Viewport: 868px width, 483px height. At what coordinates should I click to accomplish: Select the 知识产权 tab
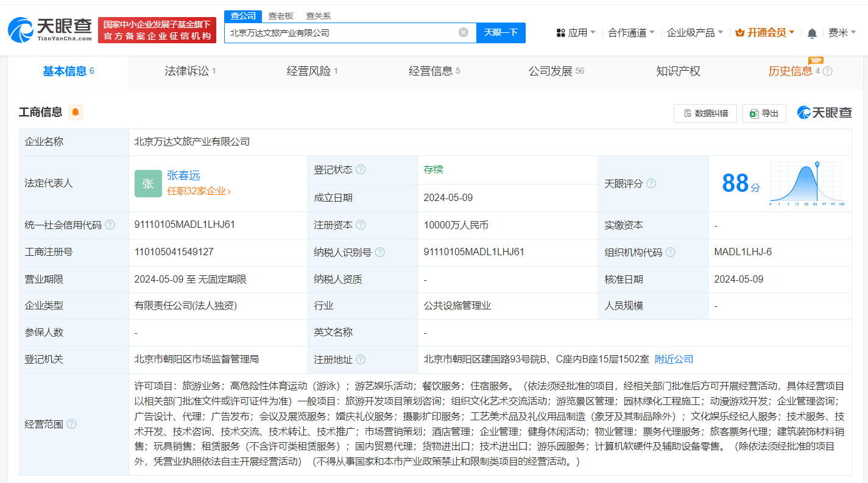tap(677, 71)
